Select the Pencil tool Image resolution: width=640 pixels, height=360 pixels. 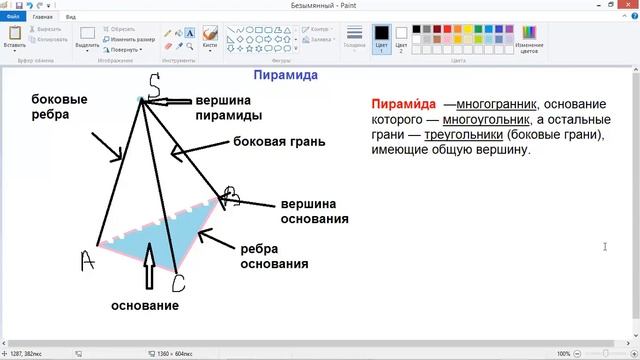168,33
